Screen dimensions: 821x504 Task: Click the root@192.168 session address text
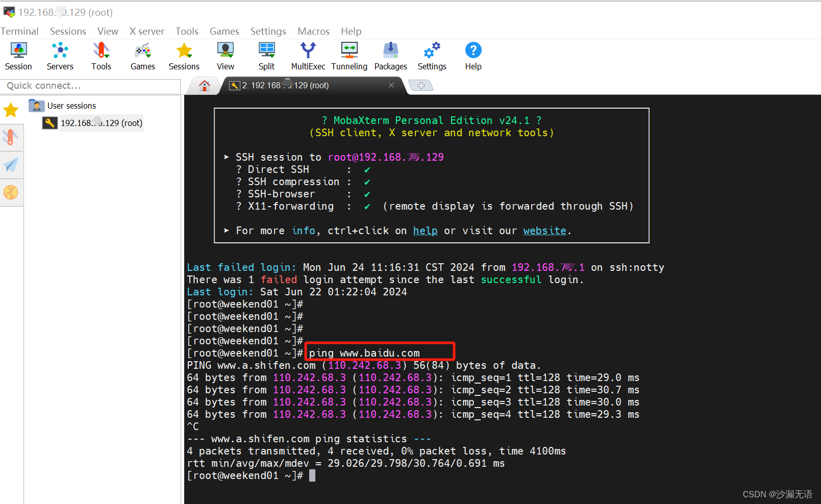coord(386,157)
